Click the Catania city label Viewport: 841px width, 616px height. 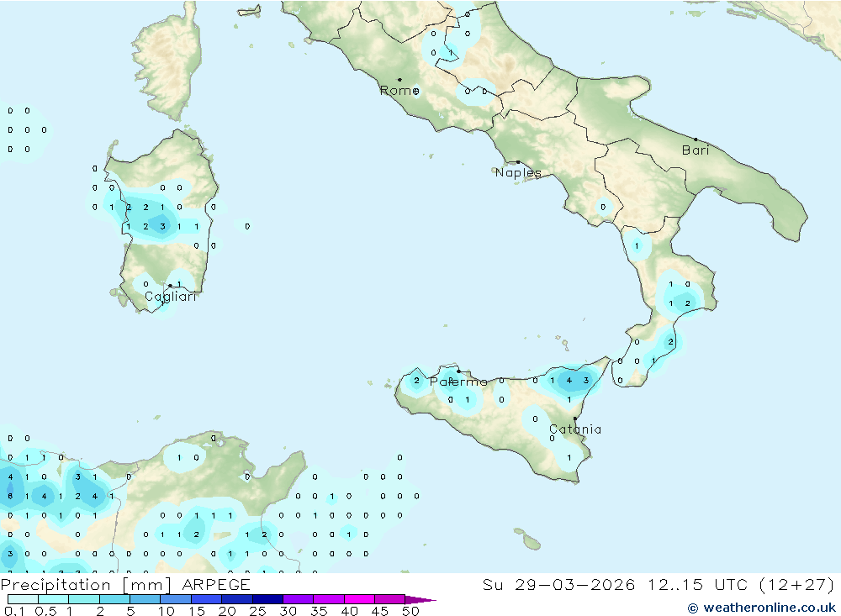pyautogui.click(x=575, y=429)
